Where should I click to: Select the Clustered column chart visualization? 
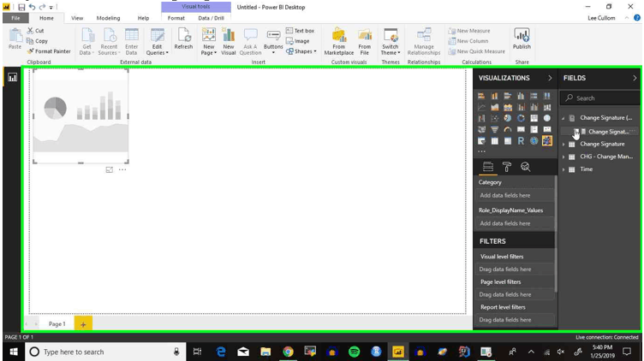(521, 96)
